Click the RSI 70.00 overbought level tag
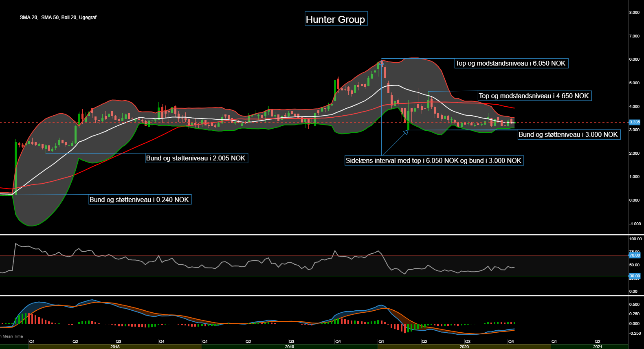Image resolution: width=644 pixels, height=349 pixels. point(635,255)
